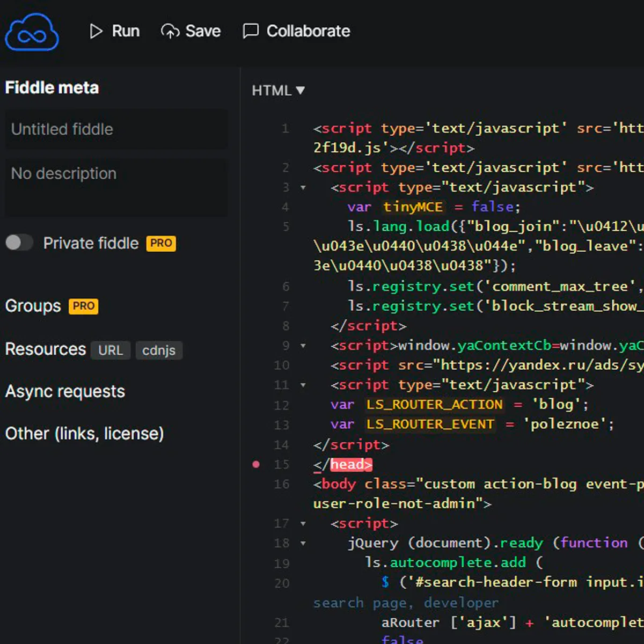Viewport: 644px width, 644px height.
Task: Click the JSFiddle cloud logo
Action: pyautogui.click(x=32, y=32)
